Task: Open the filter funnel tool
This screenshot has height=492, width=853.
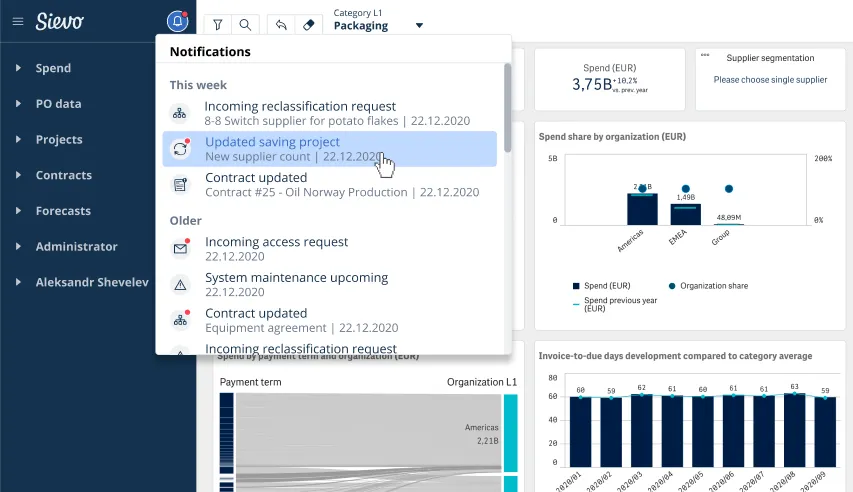Action: click(x=218, y=25)
